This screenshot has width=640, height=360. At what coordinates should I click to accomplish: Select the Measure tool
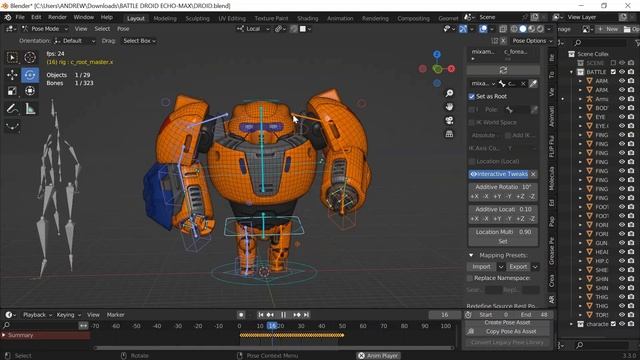30,109
